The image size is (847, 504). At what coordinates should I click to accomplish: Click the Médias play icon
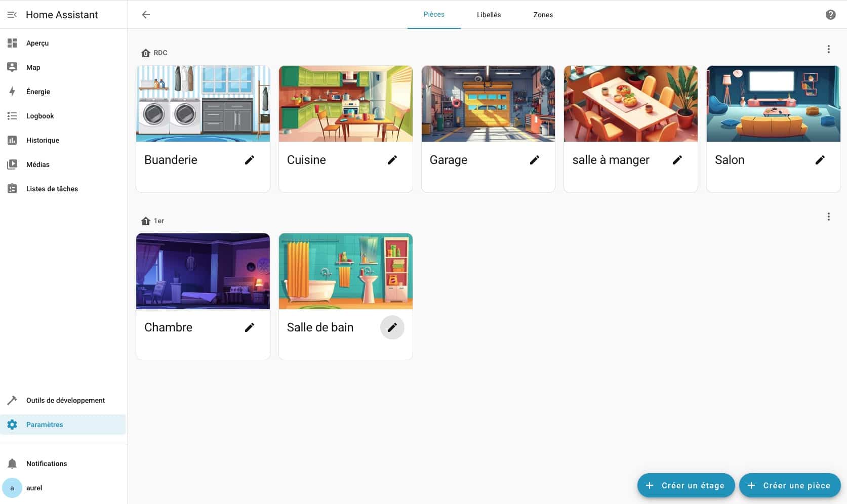point(12,164)
